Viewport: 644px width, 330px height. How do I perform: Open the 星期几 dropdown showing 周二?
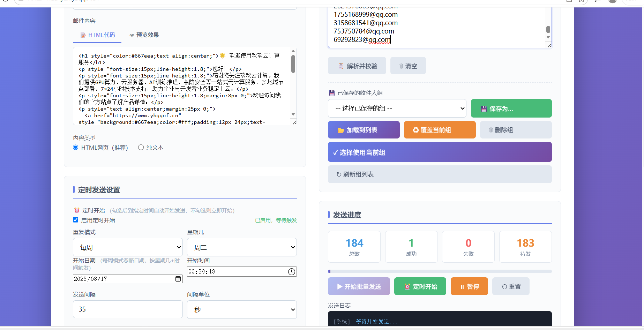click(242, 247)
